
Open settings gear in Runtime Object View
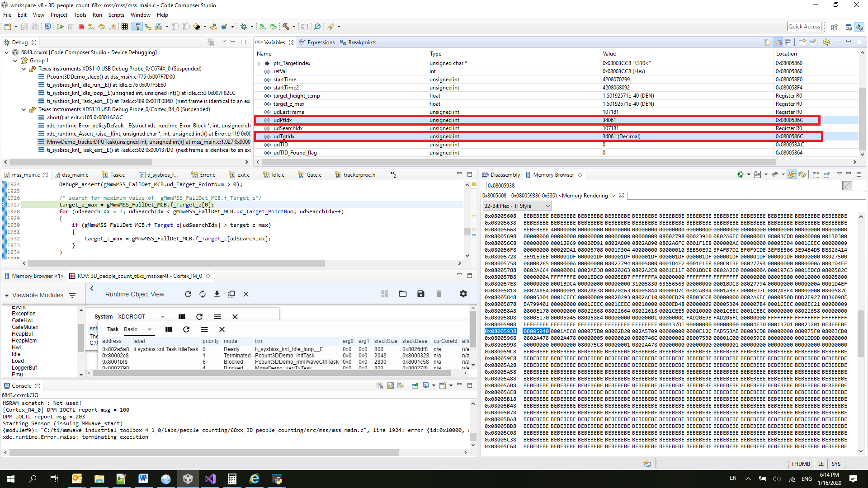click(x=463, y=294)
